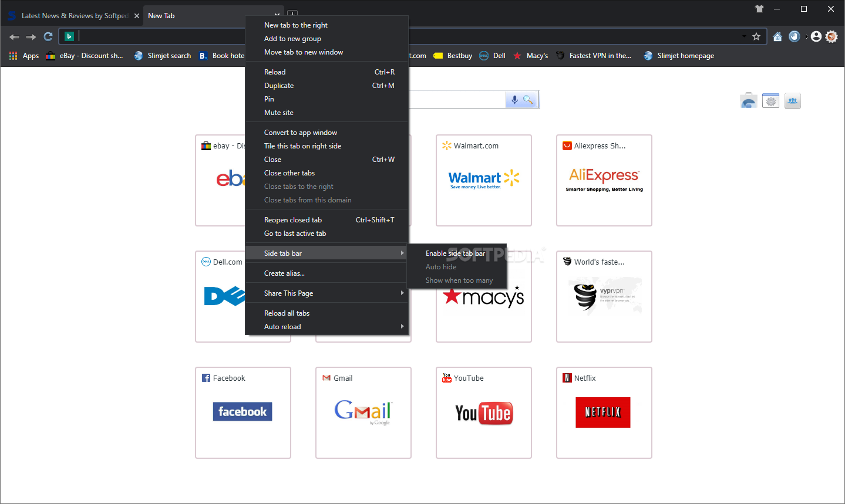Open the Gmail speed dial tile

pyautogui.click(x=363, y=412)
